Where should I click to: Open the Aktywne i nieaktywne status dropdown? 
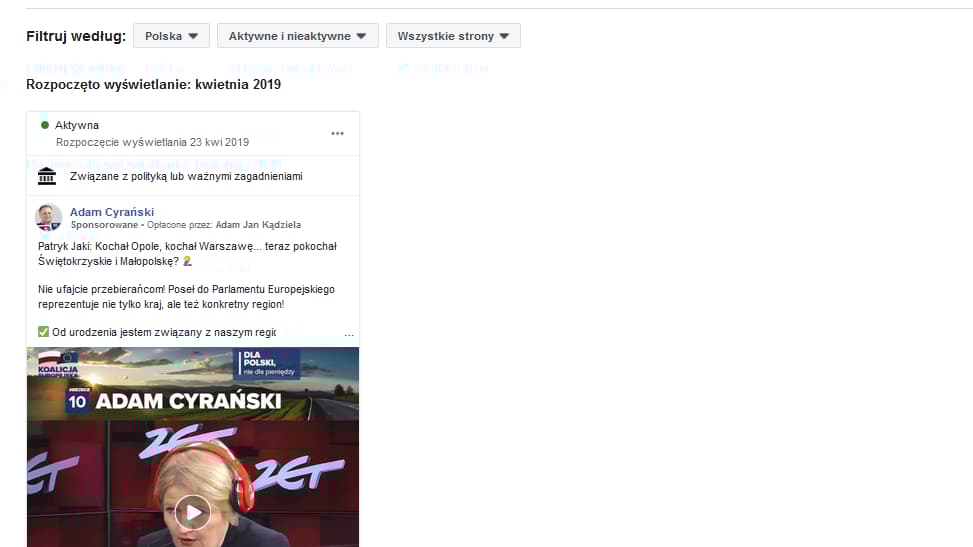(297, 36)
